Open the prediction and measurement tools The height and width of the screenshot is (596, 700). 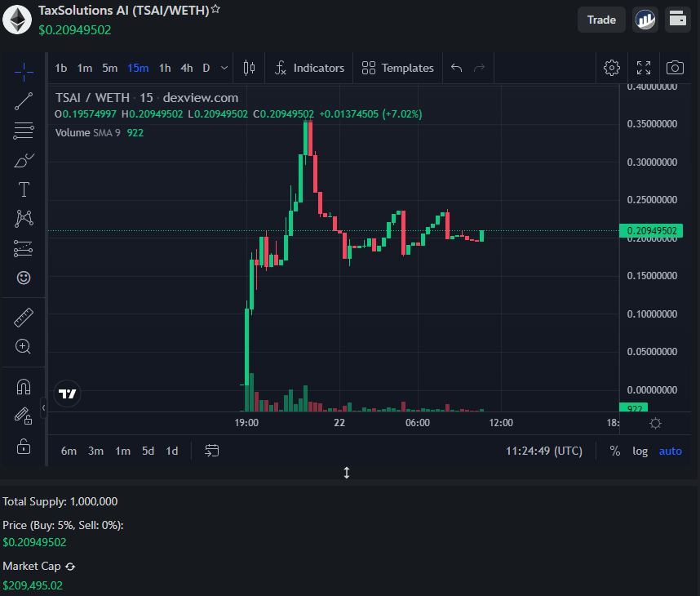(24, 248)
